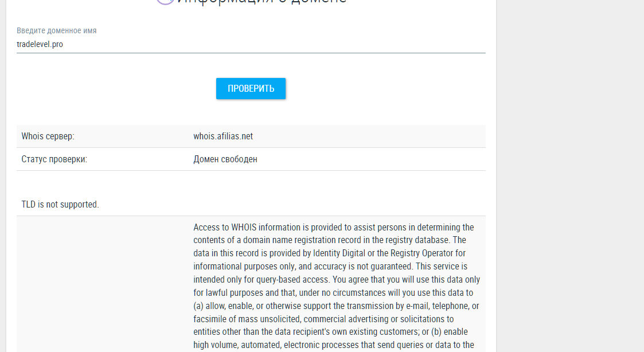Click the word 'facsimile' in the notice
The height and width of the screenshot is (352, 644).
click(210, 319)
